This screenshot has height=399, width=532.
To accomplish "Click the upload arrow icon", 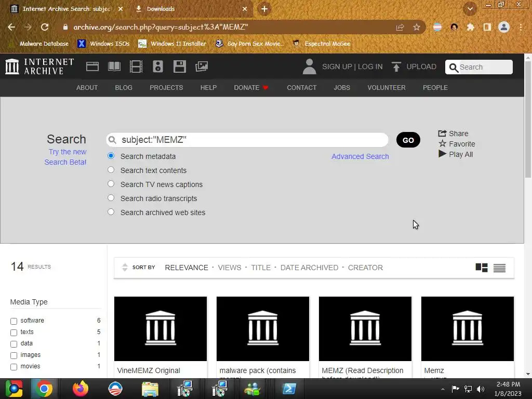I will coord(396,66).
